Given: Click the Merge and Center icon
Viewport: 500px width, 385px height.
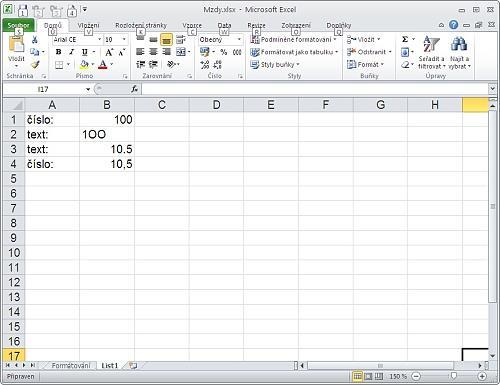Looking at the screenshot, I should [x=181, y=52].
